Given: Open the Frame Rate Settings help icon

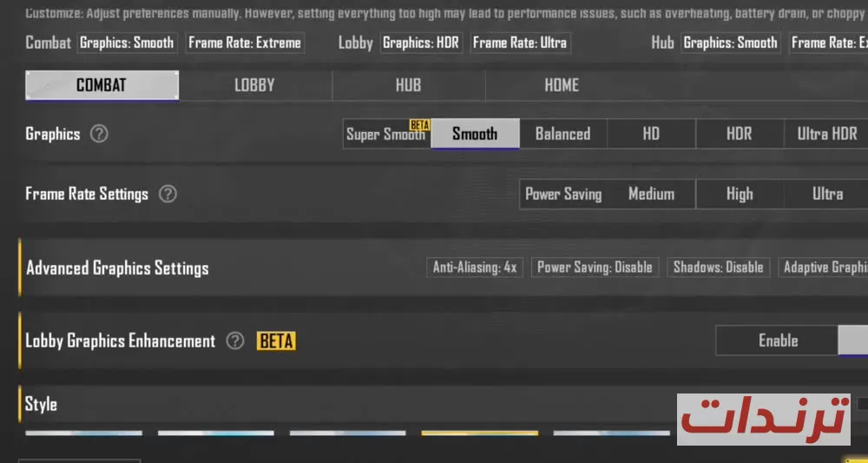Looking at the screenshot, I should coord(168,194).
